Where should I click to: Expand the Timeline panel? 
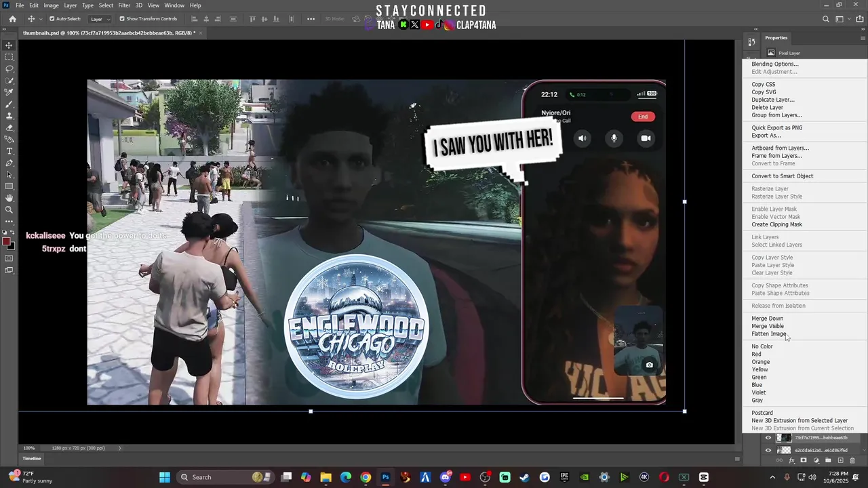coord(32,459)
